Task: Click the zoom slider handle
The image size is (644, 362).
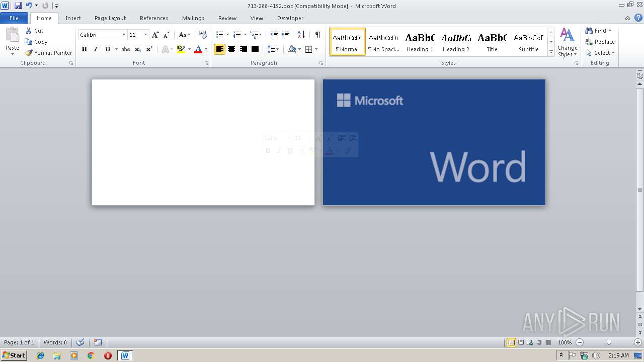Action: pos(609,342)
